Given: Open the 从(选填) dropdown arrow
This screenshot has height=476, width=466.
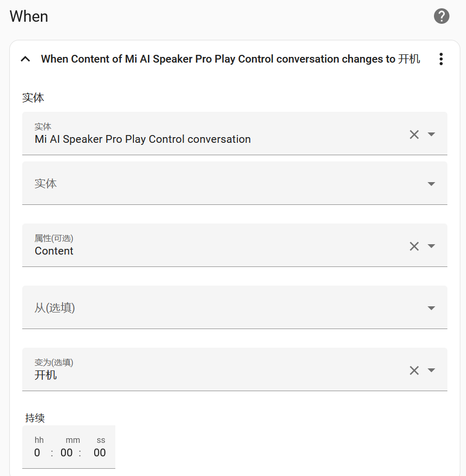Looking at the screenshot, I should pyautogui.click(x=431, y=308).
